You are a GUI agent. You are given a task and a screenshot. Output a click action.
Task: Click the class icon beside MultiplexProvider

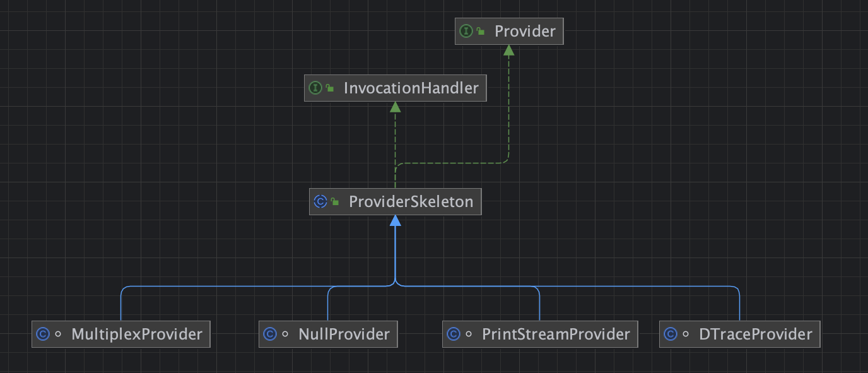click(43, 334)
